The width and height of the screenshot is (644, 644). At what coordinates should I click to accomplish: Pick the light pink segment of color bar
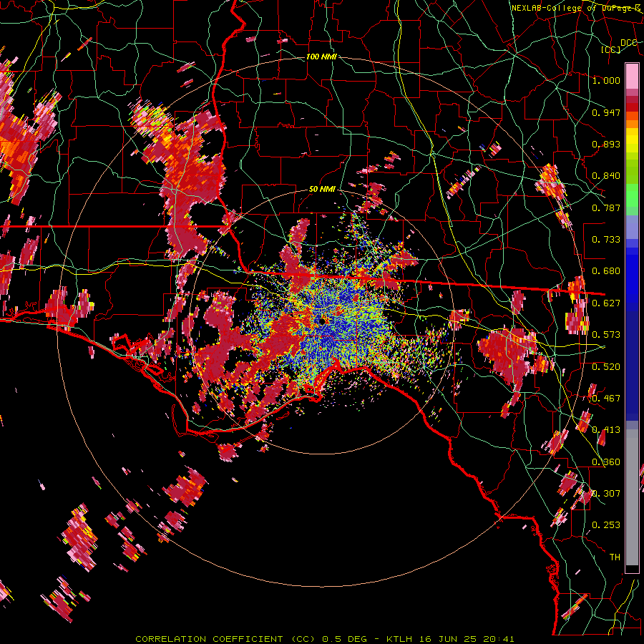tap(632, 76)
